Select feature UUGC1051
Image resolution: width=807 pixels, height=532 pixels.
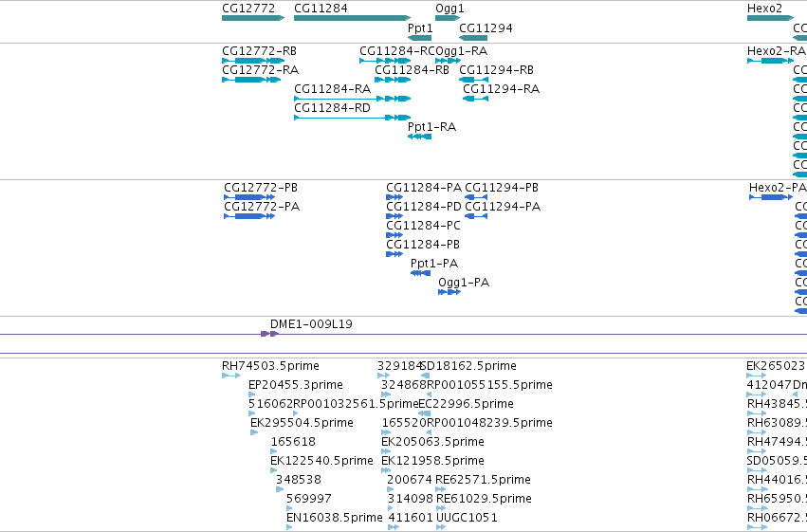[441, 527]
